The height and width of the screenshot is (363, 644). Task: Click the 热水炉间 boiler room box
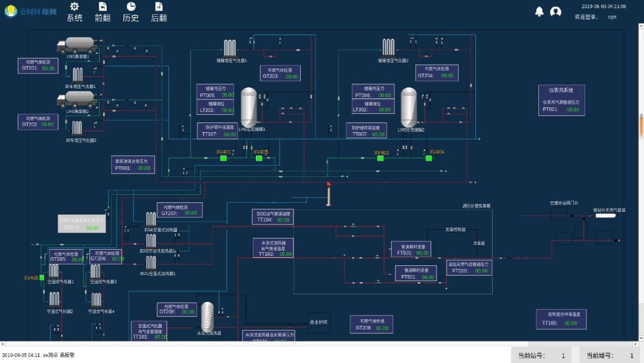318,323
